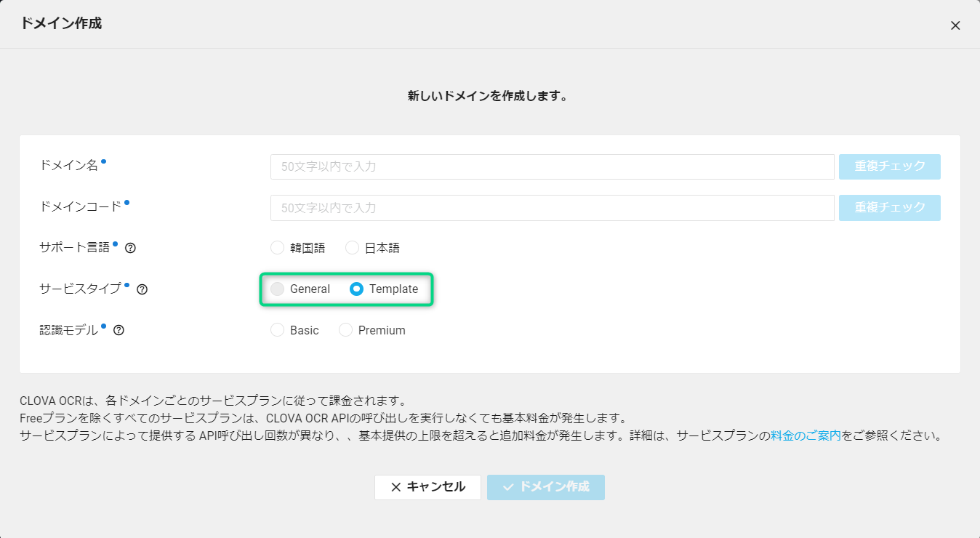Click the サービスタイプ field label
Image resolution: width=980 pixels, height=538 pixels.
[80, 289]
